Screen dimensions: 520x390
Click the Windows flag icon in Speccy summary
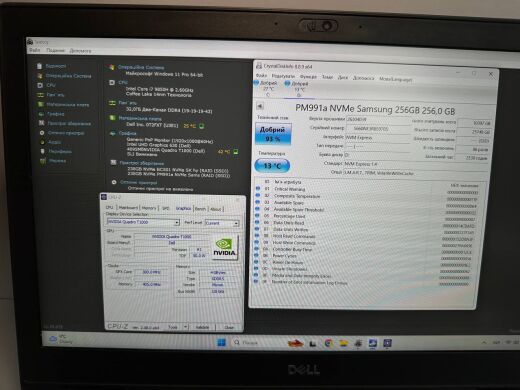click(111, 67)
